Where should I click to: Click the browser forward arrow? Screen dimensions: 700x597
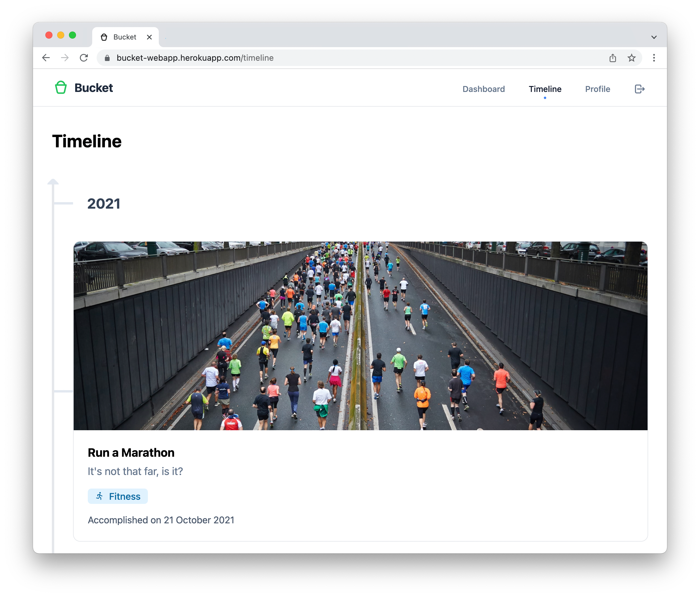pos(65,58)
